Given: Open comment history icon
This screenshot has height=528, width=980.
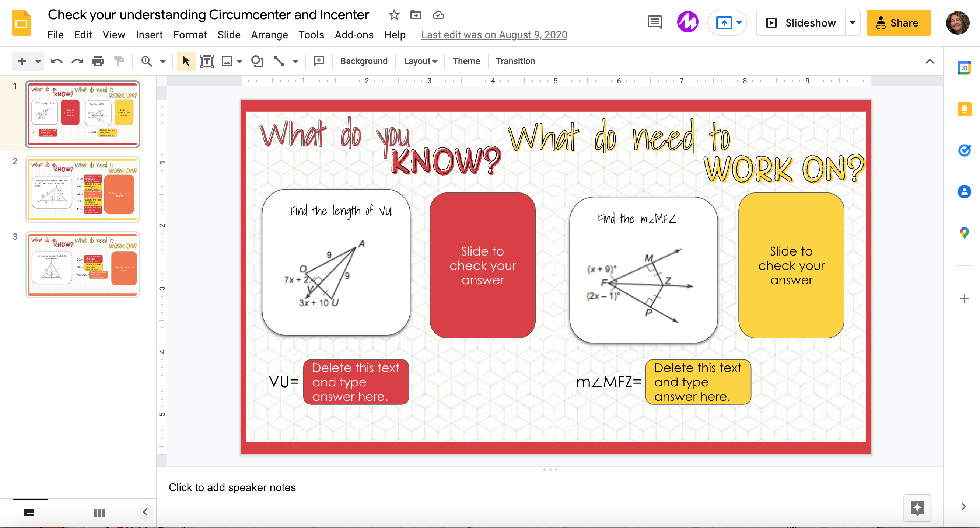Looking at the screenshot, I should [x=654, y=23].
